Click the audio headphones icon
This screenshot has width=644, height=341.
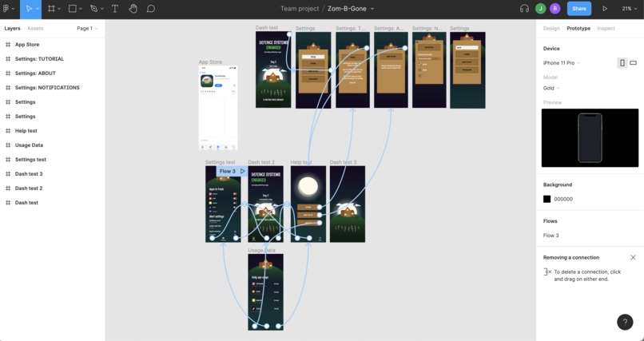[x=524, y=9]
